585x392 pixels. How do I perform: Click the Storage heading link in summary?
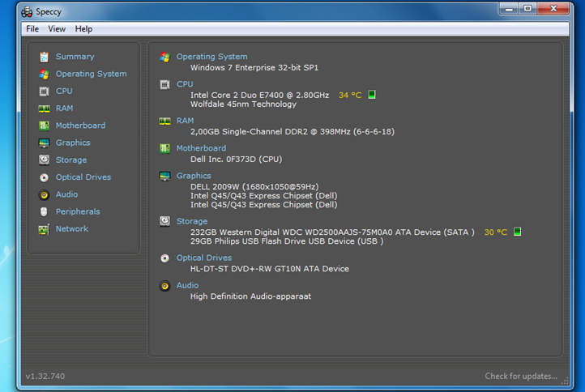point(192,222)
